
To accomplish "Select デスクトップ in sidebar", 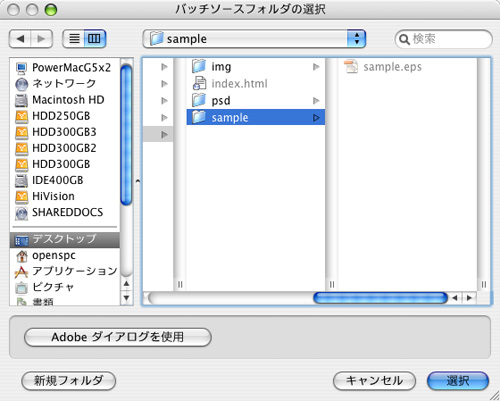I will pyautogui.click(x=65, y=239).
